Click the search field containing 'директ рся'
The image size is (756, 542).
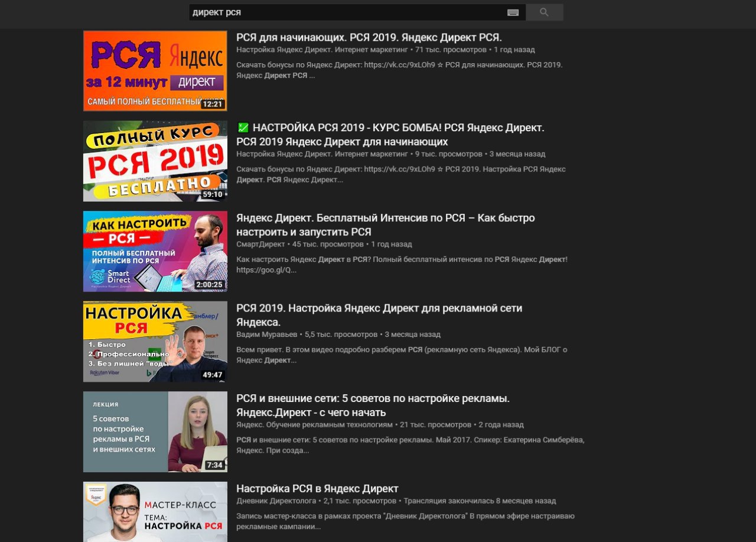point(357,12)
